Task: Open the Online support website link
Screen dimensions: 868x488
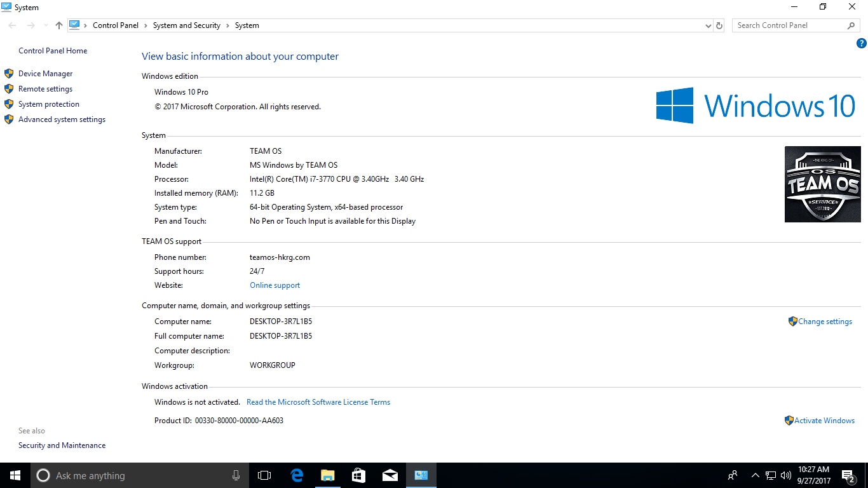Action: coord(275,285)
